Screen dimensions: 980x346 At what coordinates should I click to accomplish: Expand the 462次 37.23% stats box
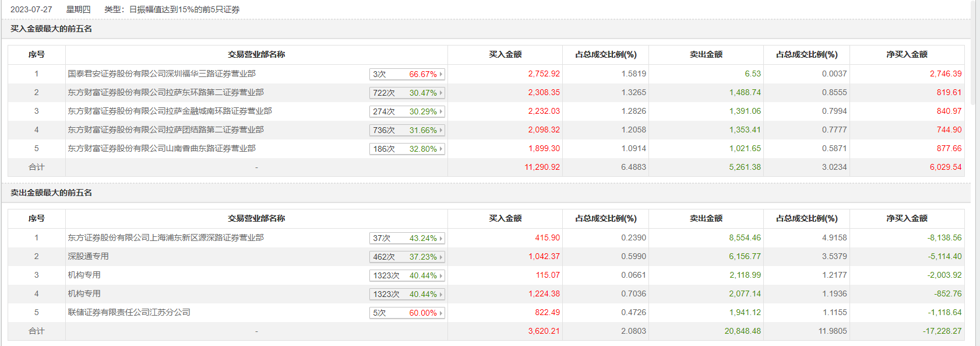(x=407, y=257)
